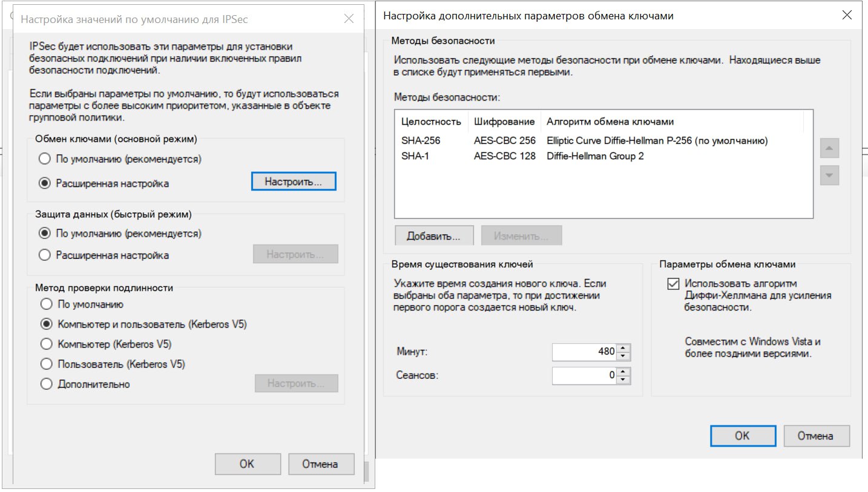868x492 pixels.
Task: Click Добавить to add security method
Action: (433, 236)
